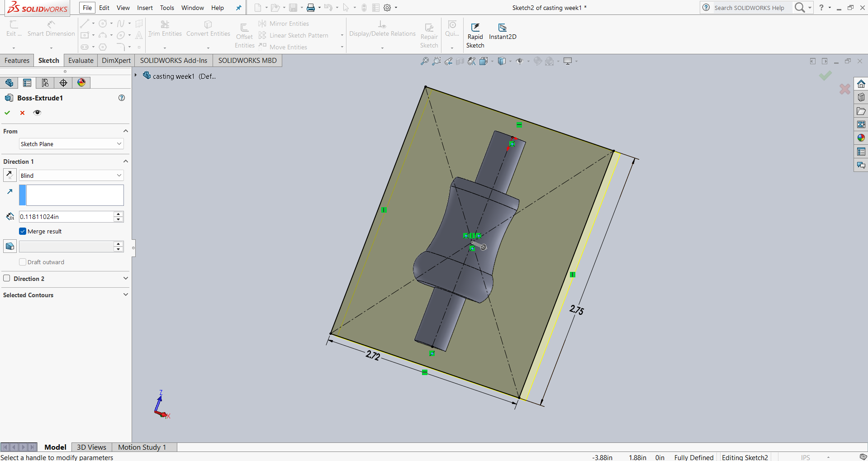Open File Explorer in task pane
Image resolution: width=868 pixels, height=461 pixels.
coord(861,111)
